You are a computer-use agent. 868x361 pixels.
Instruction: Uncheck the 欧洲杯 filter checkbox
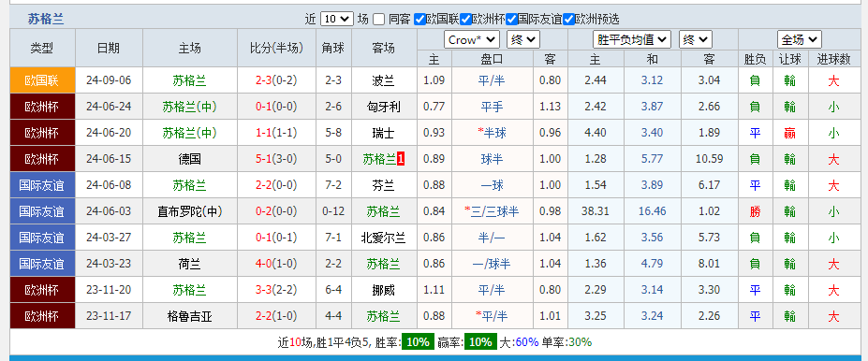[465, 20]
